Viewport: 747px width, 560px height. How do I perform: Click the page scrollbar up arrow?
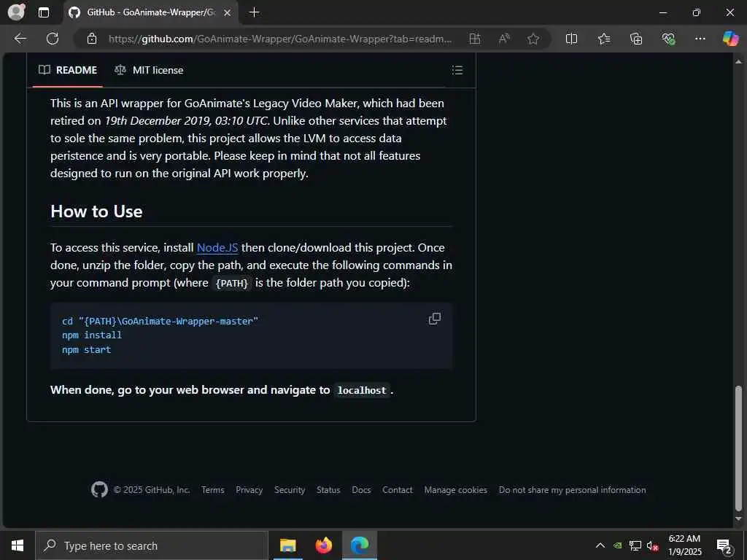(738, 61)
